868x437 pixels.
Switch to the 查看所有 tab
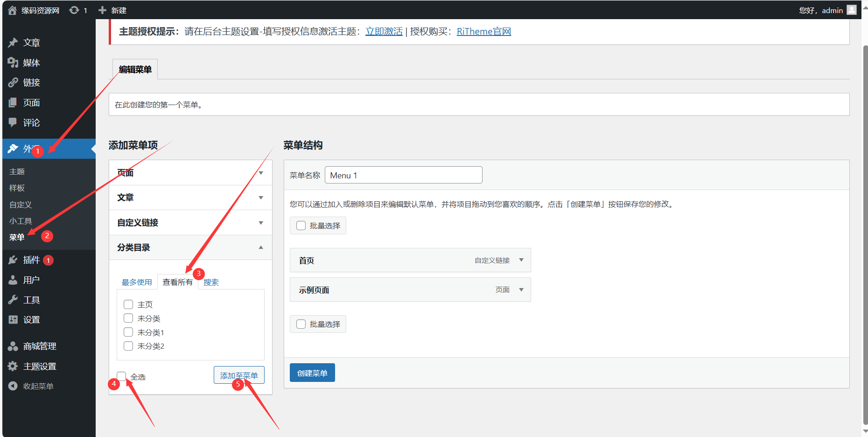pyautogui.click(x=177, y=282)
